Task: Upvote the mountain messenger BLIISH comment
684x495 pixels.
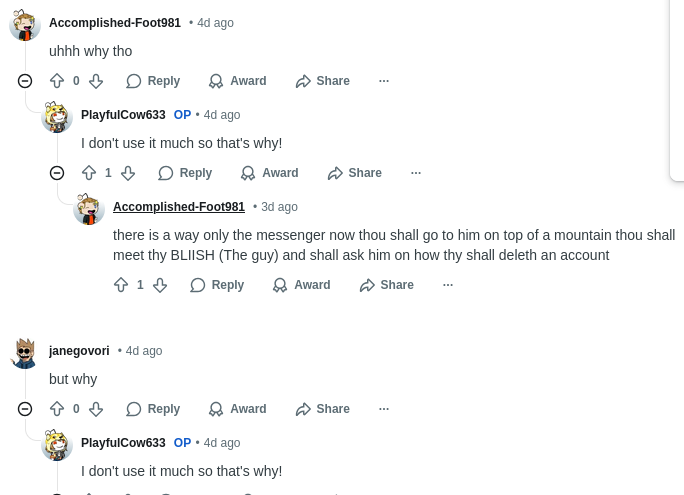Action: pos(121,285)
